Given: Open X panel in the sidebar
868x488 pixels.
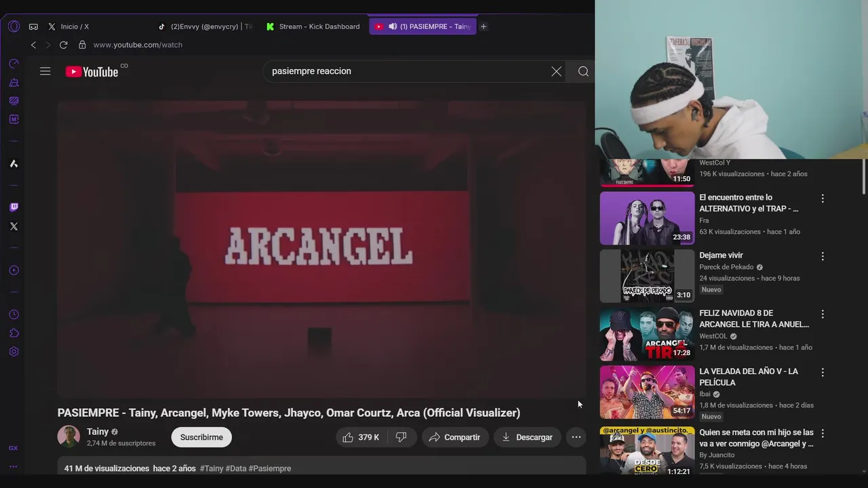Looking at the screenshot, I should click(x=14, y=226).
